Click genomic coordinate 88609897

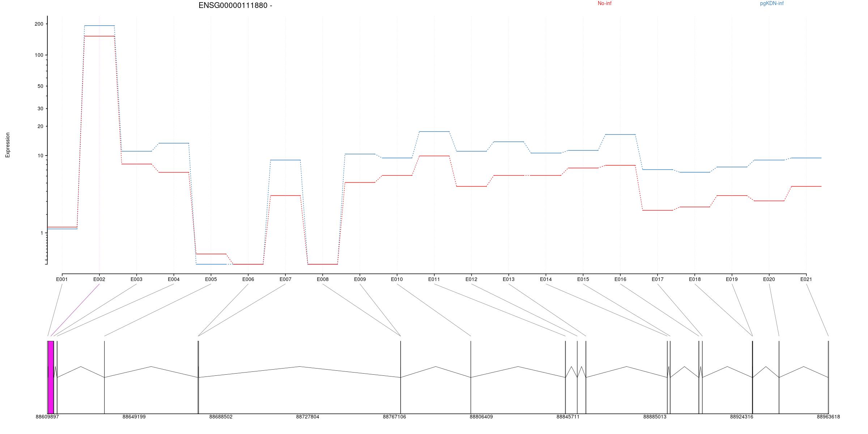[47, 417]
